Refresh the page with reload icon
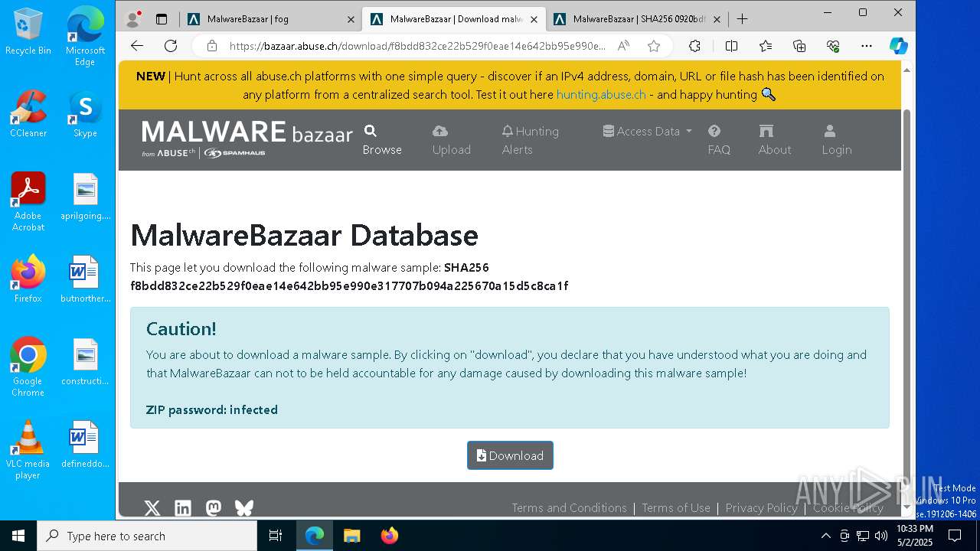The width and height of the screenshot is (980, 551). tap(171, 46)
